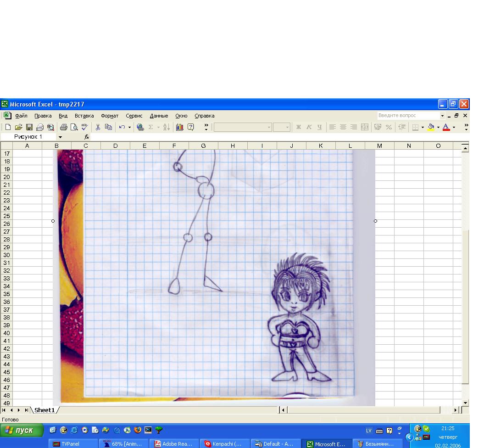Screen dimensions: 484x448
Task: Run spell check from toolbar
Action: [x=84, y=127]
